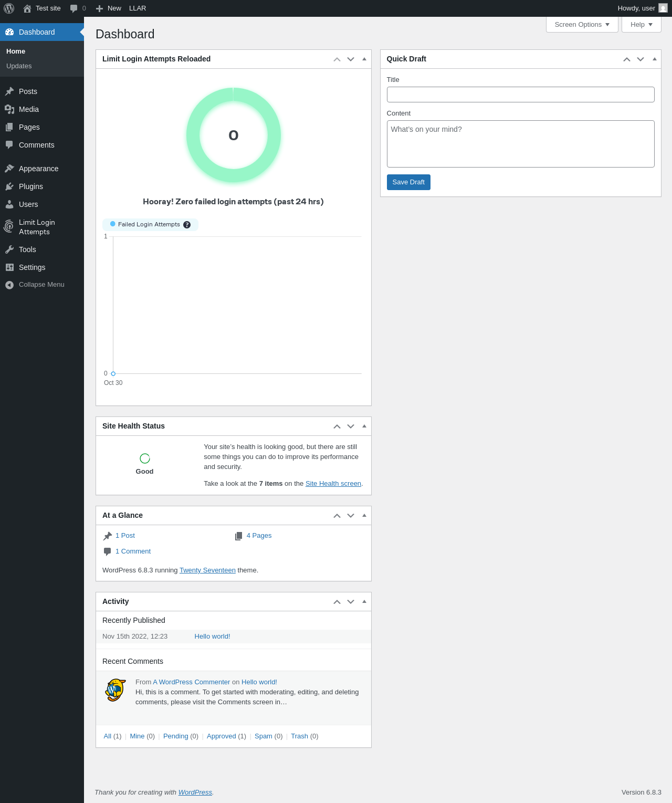Open the Screen Options dropdown
Image resolution: width=672 pixels, height=803 pixels.
click(x=582, y=25)
